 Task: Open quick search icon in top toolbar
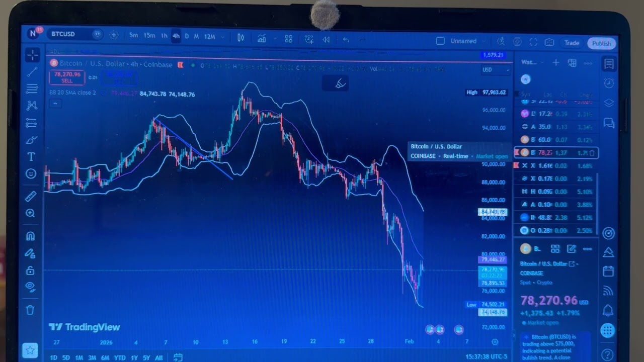(501, 42)
